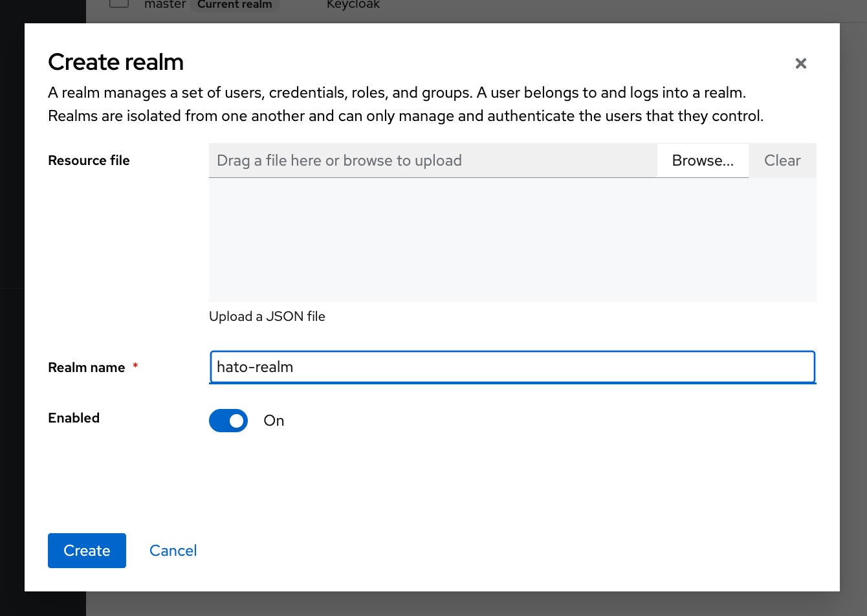867x616 pixels.
Task: Open file browser with the Browse button
Action: pos(703,160)
